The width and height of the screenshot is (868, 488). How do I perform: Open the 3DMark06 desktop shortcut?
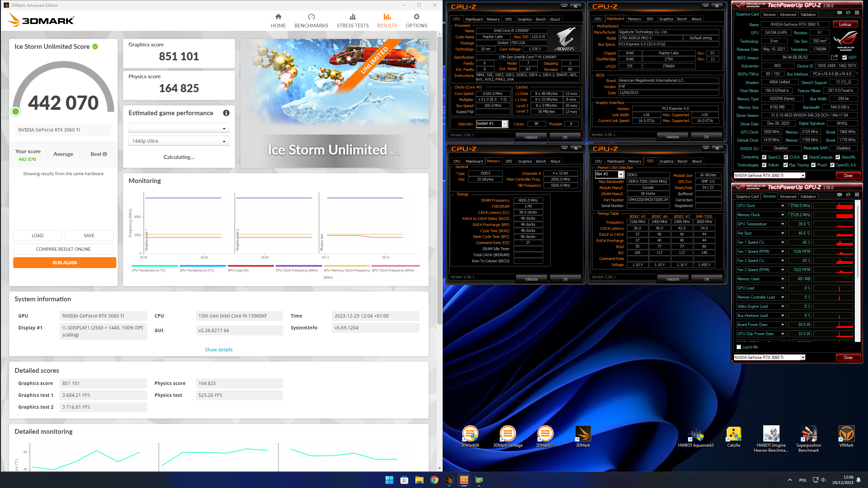coord(470,436)
